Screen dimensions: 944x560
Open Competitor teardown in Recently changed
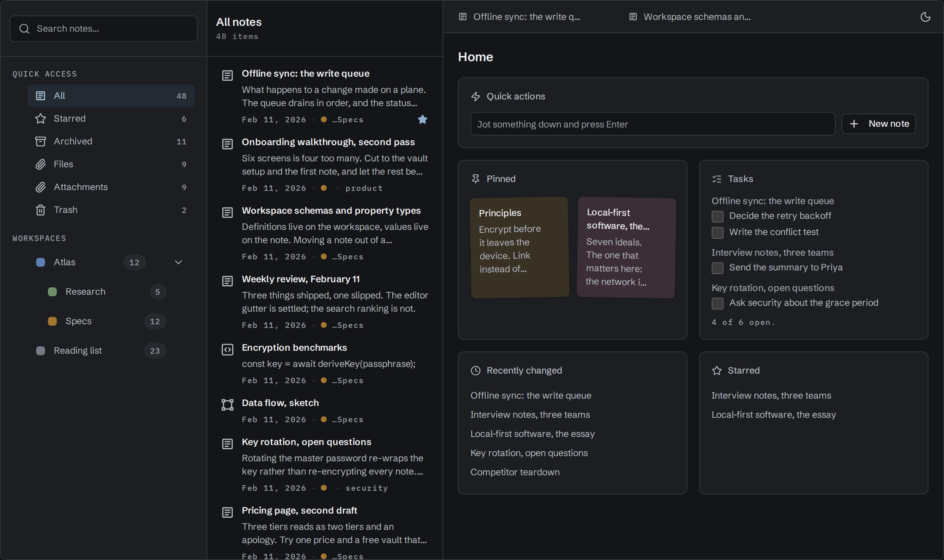(515, 472)
